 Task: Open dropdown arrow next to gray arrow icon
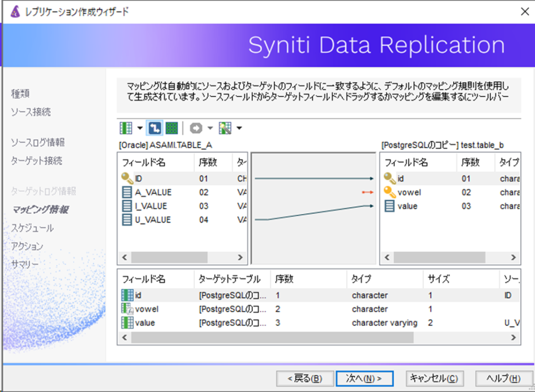coord(210,129)
